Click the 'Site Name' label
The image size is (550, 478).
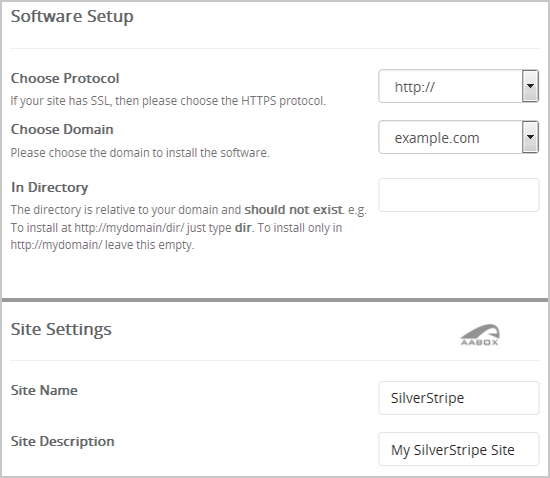tap(44, 390)
